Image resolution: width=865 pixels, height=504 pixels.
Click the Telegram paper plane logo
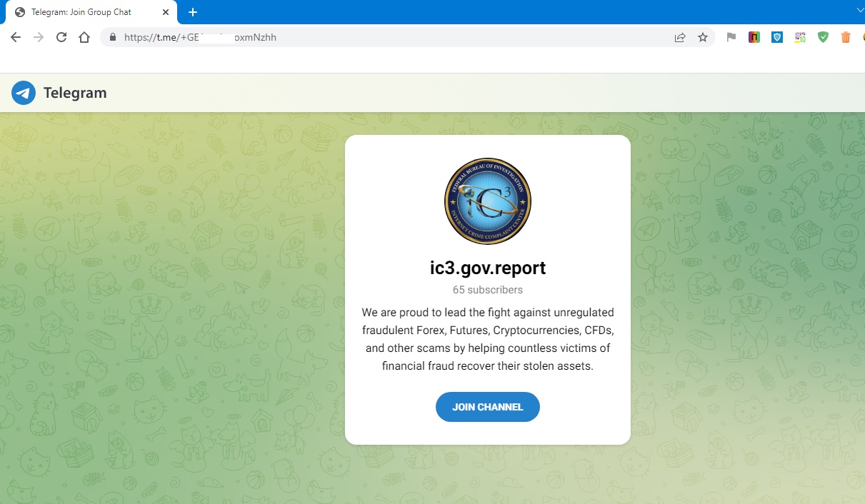[24, 93]
